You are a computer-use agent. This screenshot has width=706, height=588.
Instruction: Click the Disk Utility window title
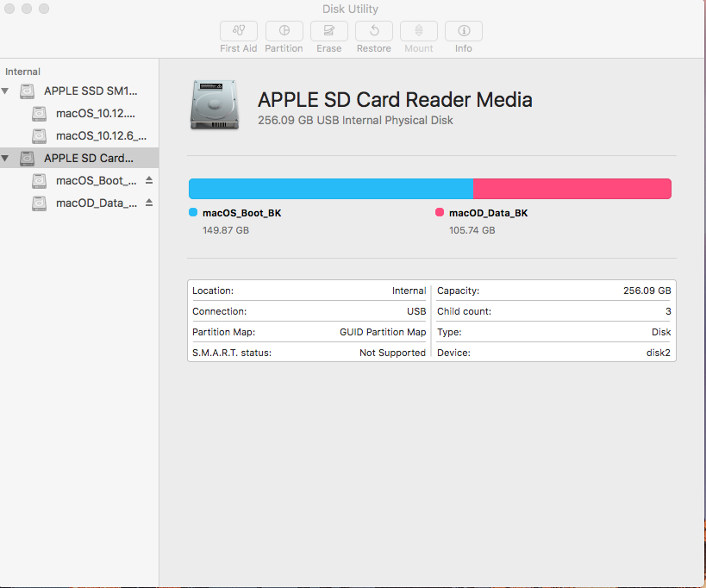pos(350,9)
